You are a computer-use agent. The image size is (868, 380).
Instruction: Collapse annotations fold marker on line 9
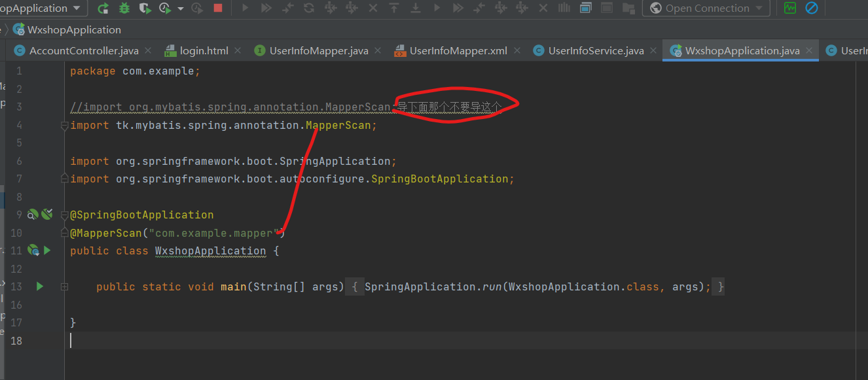coord(65,215)
